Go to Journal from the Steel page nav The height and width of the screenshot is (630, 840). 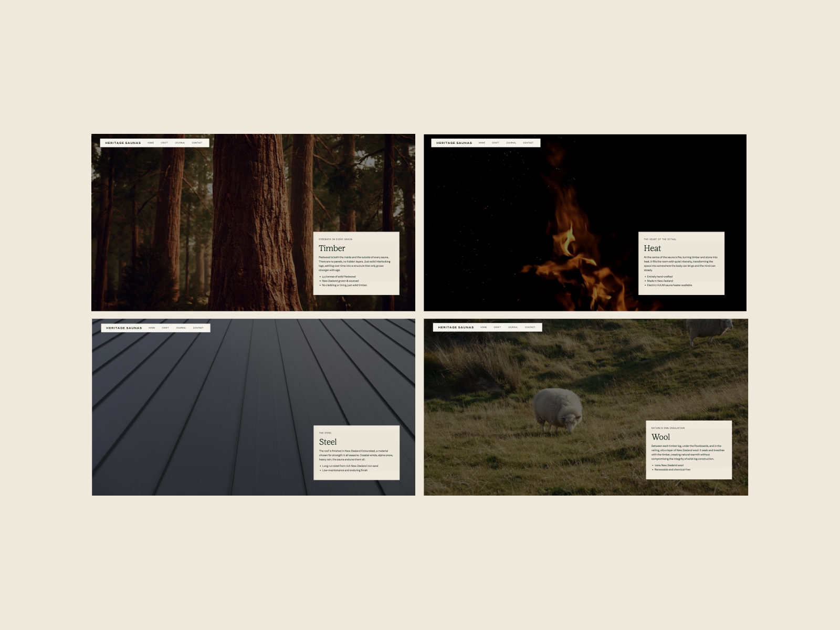pos(181,328)
